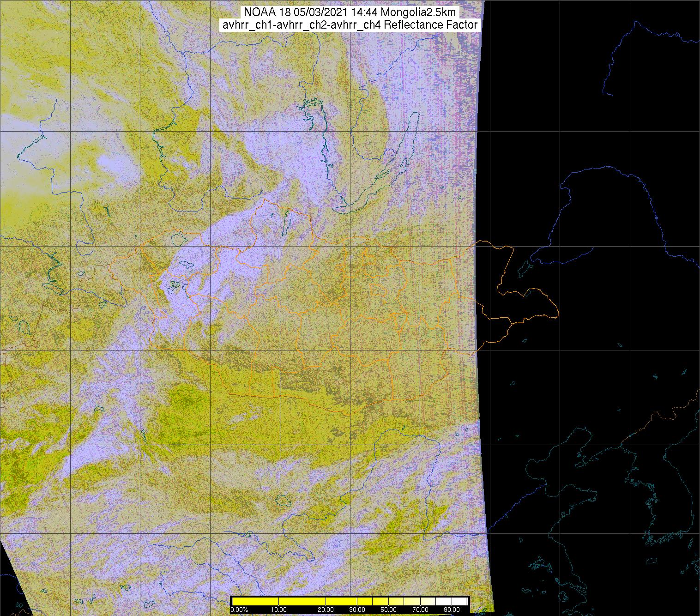
Task: Click the "0.00%" label on the color scale
Action: point(239,610)
